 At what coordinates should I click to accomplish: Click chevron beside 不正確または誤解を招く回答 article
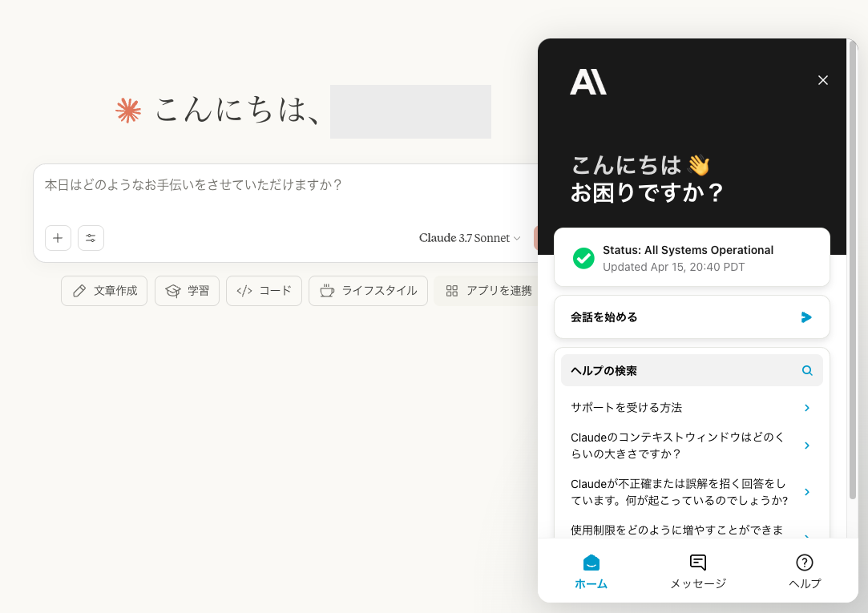click(807, 492)
